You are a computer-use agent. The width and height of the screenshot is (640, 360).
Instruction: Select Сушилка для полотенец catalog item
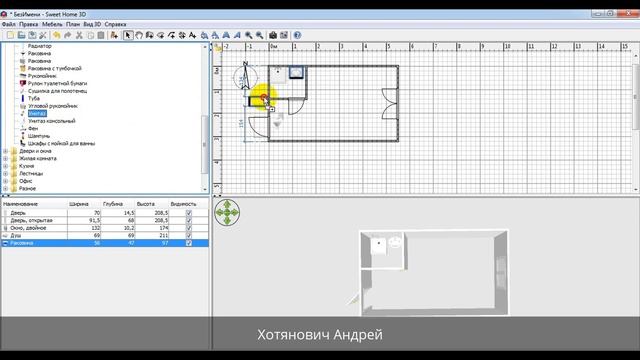pyautogui.click(x=57, y=91)
